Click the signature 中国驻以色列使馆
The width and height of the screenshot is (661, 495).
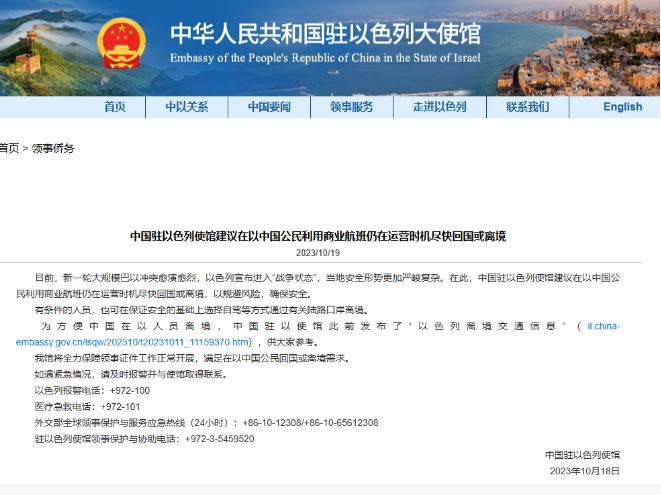[x=582, y=455]
